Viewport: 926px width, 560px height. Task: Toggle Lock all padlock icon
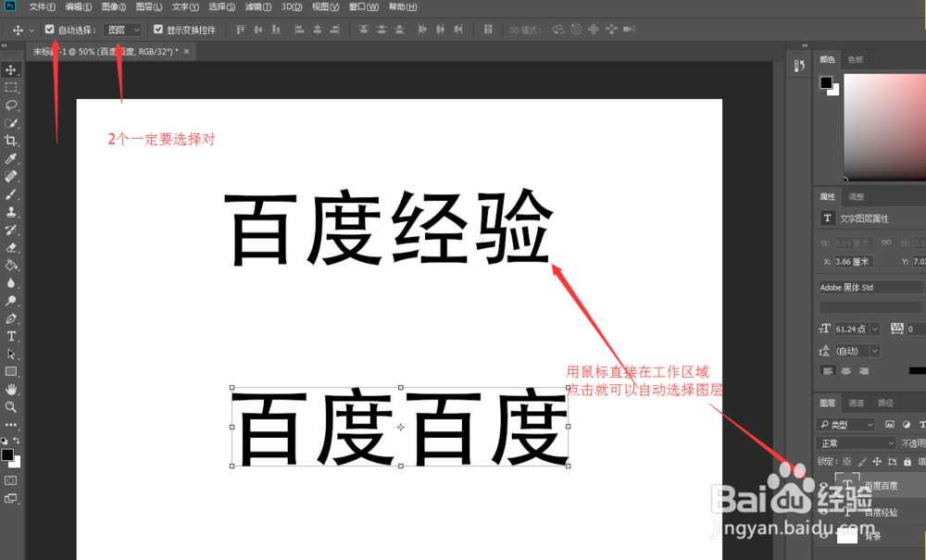[907, 462]
